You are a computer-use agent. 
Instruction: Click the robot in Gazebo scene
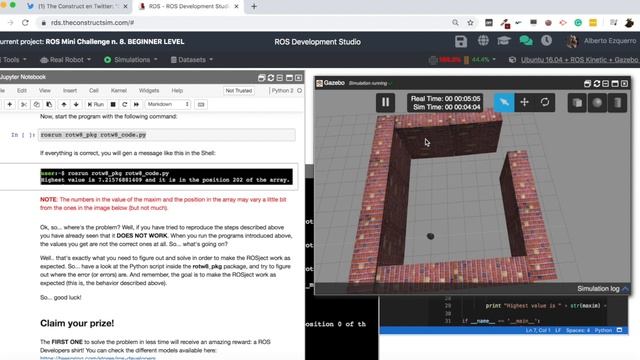(x=430, y=236)
